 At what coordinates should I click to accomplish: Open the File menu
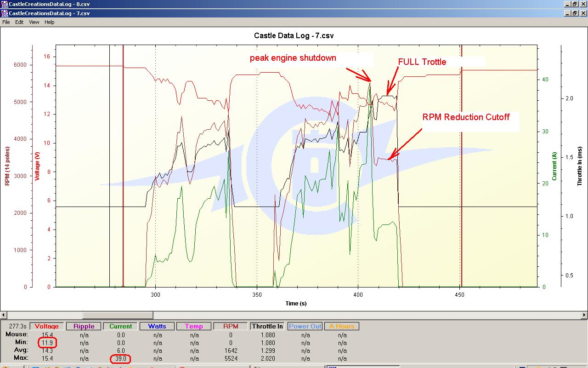click(x=6, y=22)
